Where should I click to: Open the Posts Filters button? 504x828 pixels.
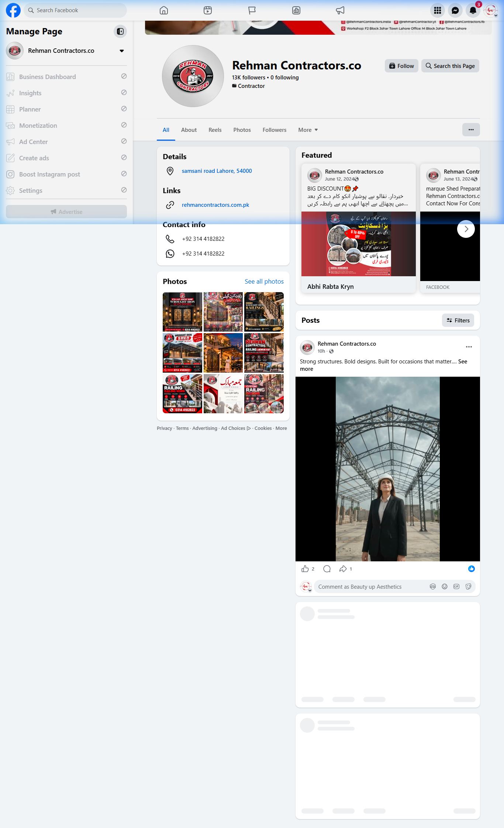point(458,320)
